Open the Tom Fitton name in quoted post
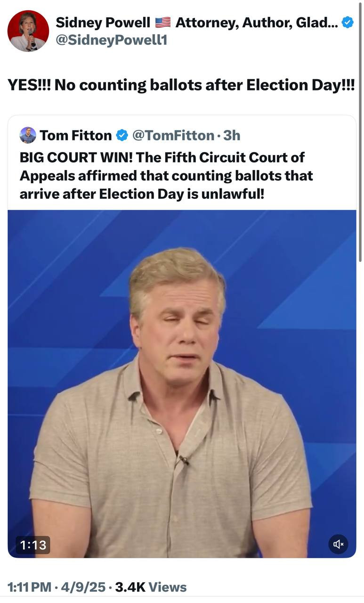 coord(75,136)
